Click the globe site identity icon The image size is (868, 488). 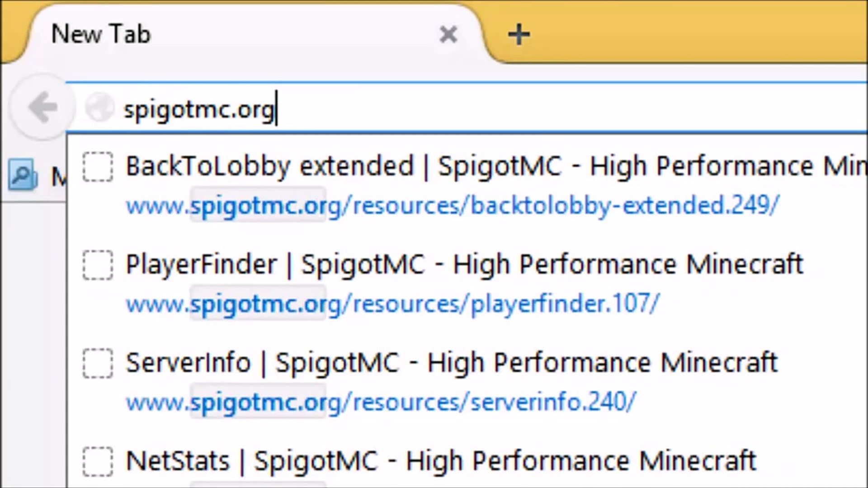(99, 108)
